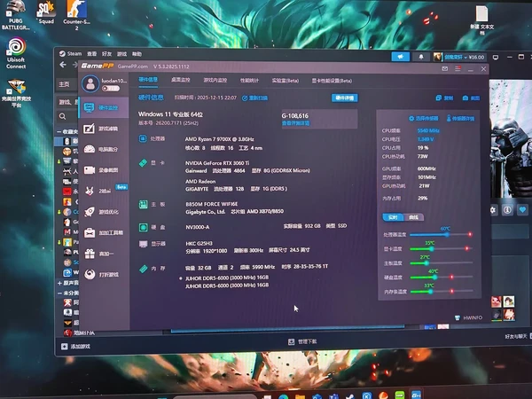
Task: Open the Steam Help menu
Action: [x=137, y=54]
